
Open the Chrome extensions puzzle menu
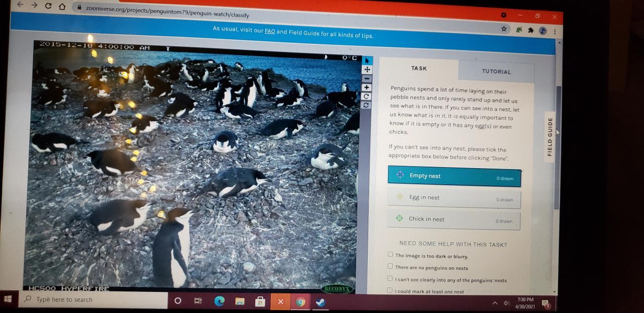[x=530, y=30]
